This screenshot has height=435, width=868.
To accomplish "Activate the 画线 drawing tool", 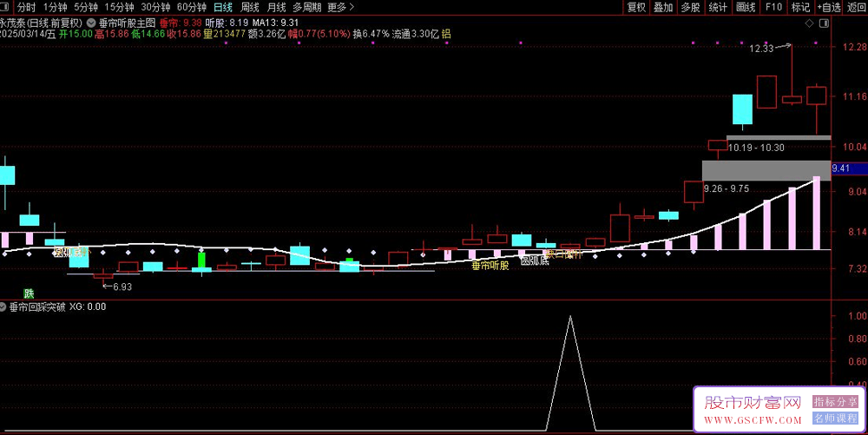I will click(746, 7).
